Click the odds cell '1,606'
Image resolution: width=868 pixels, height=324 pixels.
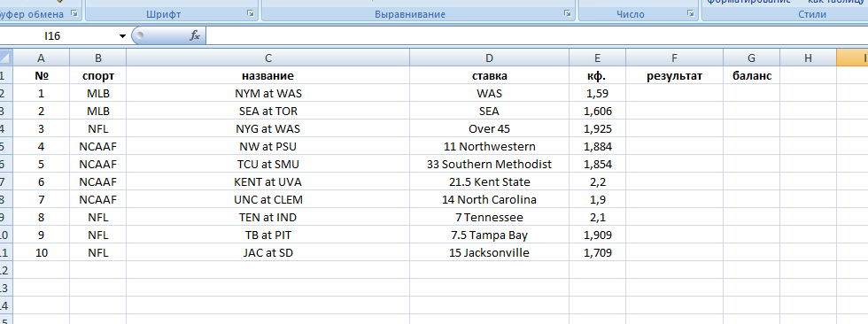[x=597, y=112]
